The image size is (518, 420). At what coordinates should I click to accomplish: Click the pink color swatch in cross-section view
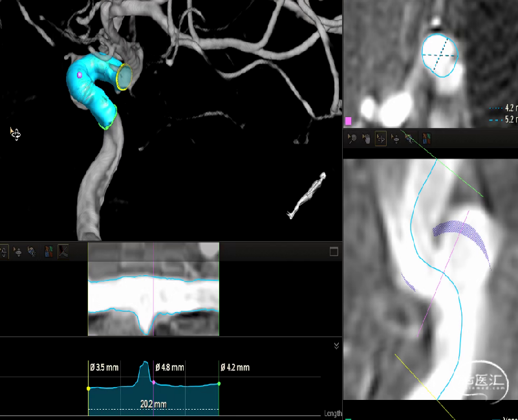click(349, 121)
